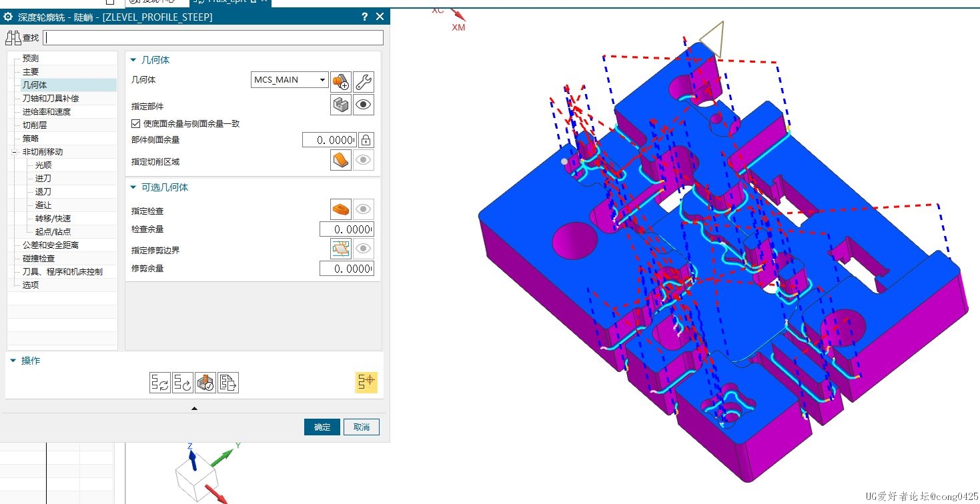Click the 修剪余量 value field

point(346,269)
